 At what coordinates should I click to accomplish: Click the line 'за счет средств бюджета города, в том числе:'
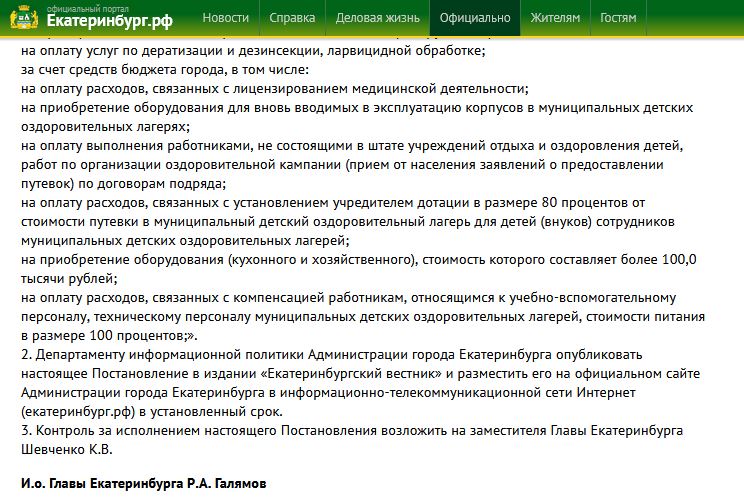point(165,70)
